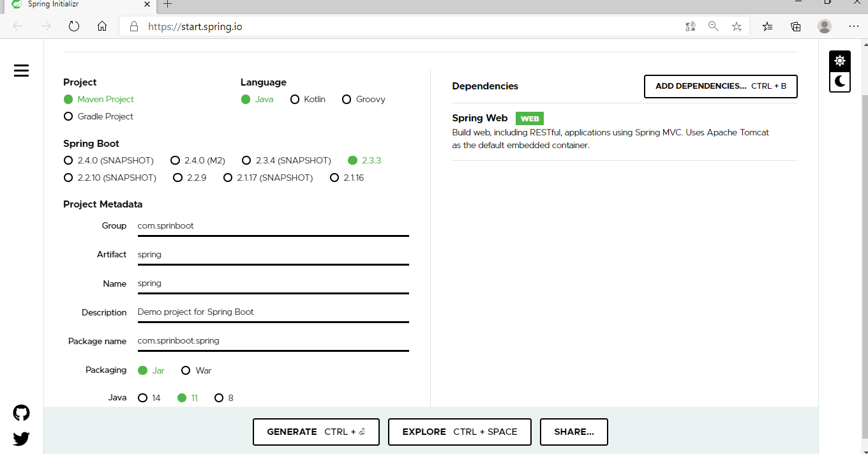Choose Spring Boot version 2.2.9
This screenshot has height=454, width=868.
tap(177, 178)
